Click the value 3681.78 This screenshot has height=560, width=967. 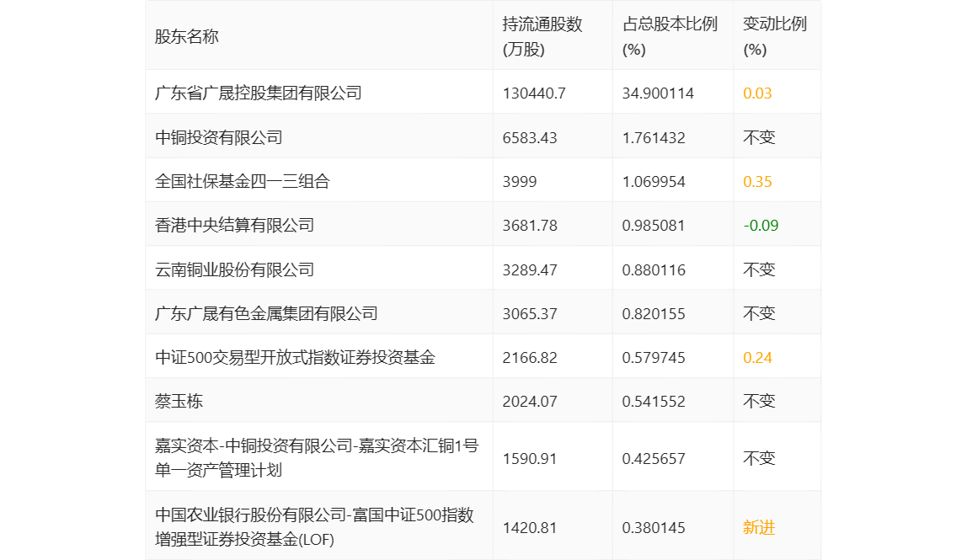pyautogui.click(x=530, y=225)
